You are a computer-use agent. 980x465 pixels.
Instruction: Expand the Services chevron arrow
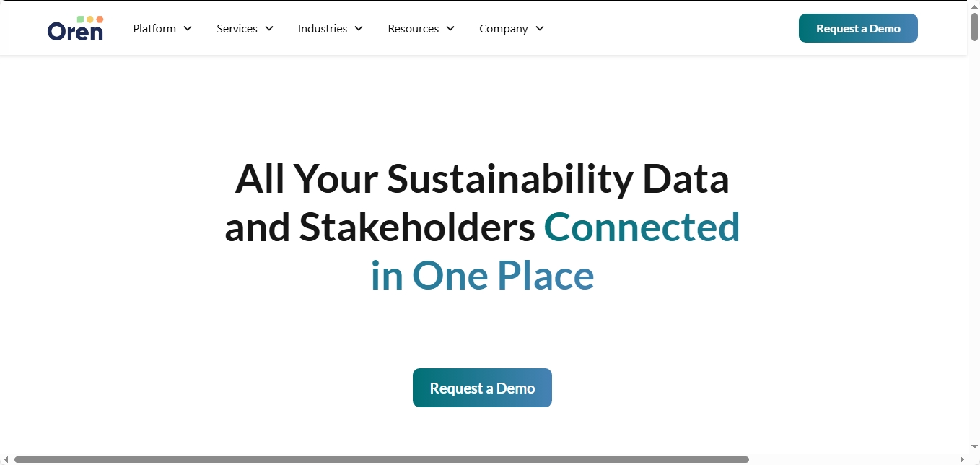click(x=269, y=29)
